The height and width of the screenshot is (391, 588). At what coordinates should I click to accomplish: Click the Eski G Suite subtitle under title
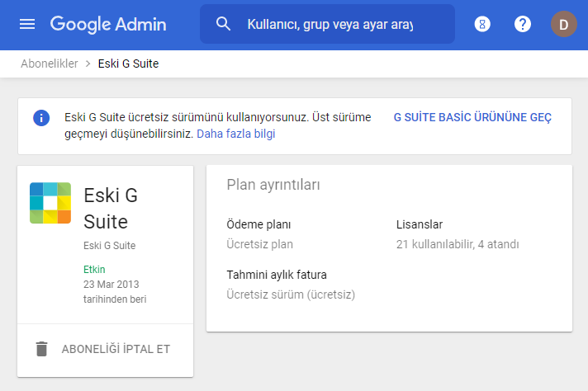(x=110, y=246)
